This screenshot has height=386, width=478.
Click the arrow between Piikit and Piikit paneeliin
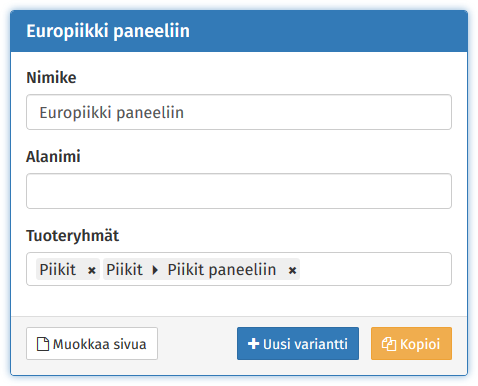coord(155,270)
